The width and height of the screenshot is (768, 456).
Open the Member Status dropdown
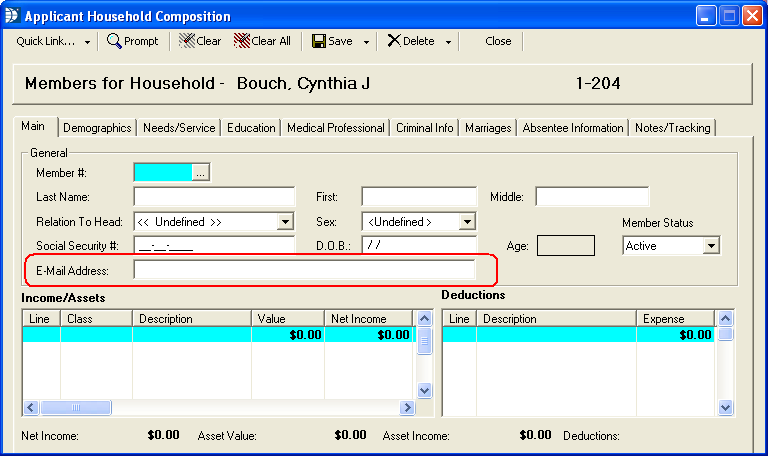coord(711,245)
